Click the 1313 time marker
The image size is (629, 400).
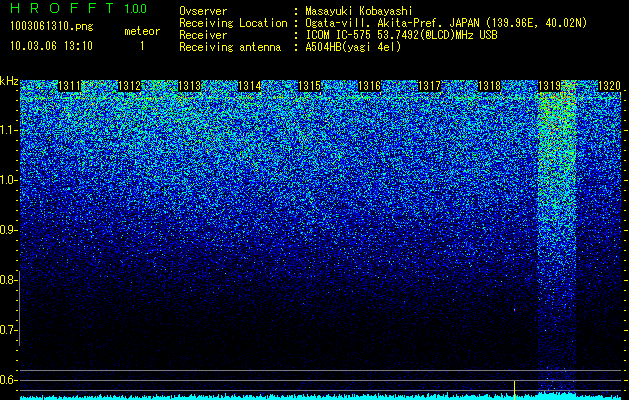point(189,86)
